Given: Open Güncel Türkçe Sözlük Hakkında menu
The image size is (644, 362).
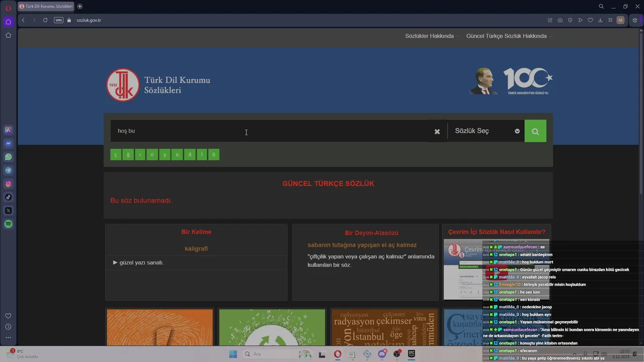Looking at the screenshot, I should point(506,36).
